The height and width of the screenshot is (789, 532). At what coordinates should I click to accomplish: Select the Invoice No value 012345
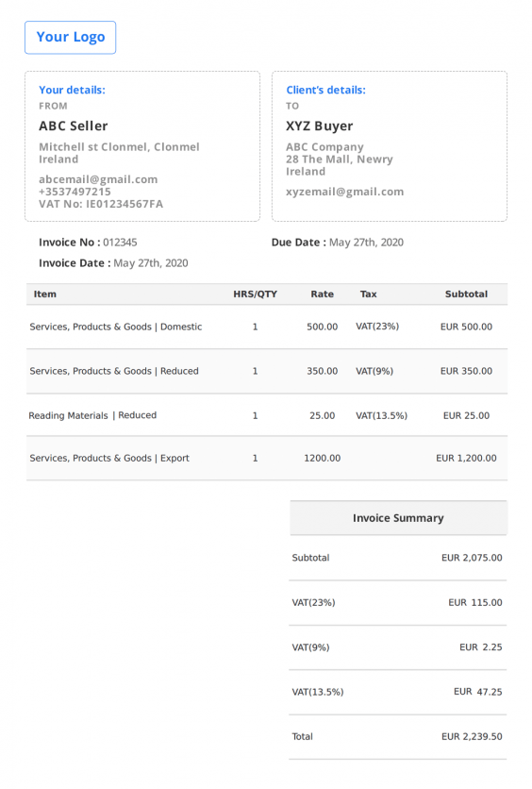pos(120,243)
